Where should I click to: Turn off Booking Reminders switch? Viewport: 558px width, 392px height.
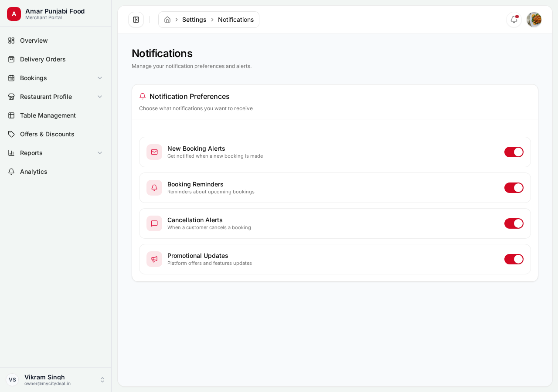(x=514, y=188)
